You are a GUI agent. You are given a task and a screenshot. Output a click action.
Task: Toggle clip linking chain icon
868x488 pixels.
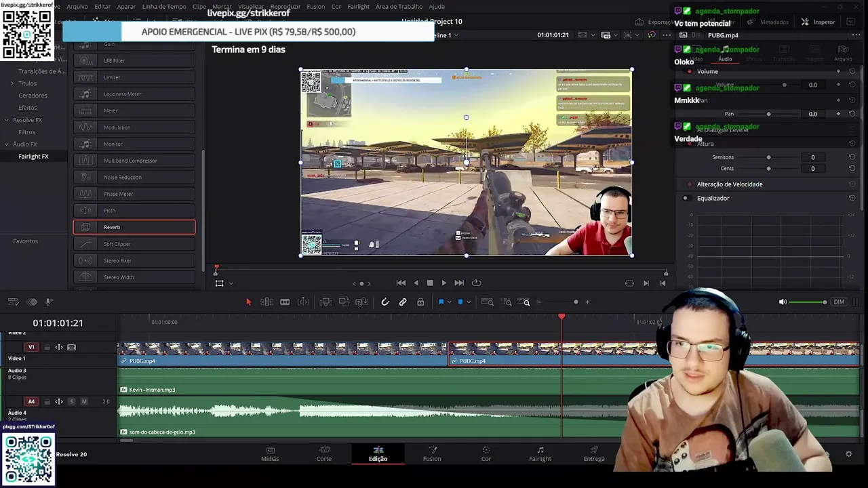(x=403, y=302)
